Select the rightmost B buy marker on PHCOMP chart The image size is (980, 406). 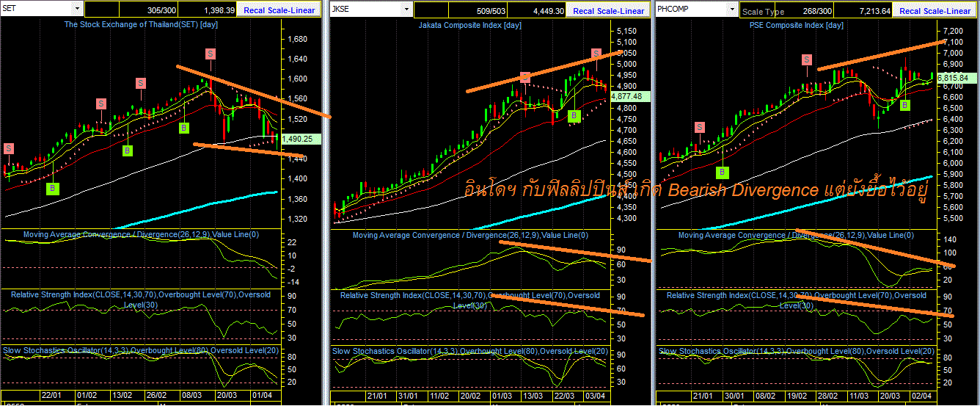tap(905, 105)
